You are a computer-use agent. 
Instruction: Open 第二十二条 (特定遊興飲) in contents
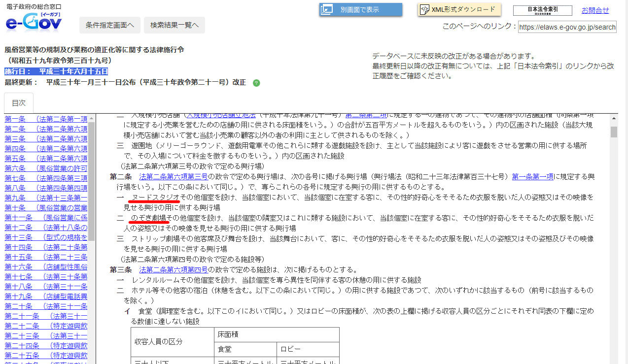tap(46, 326)
